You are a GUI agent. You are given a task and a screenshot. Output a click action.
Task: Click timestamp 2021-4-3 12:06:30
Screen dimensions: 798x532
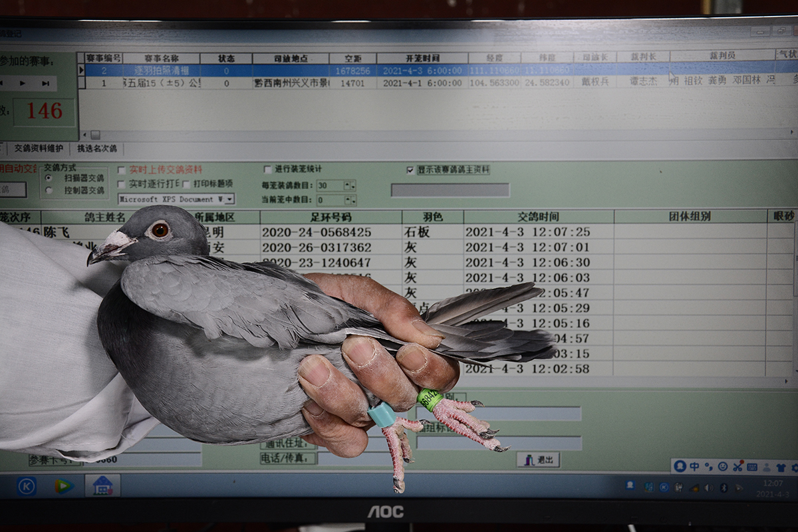pos(527,263)
